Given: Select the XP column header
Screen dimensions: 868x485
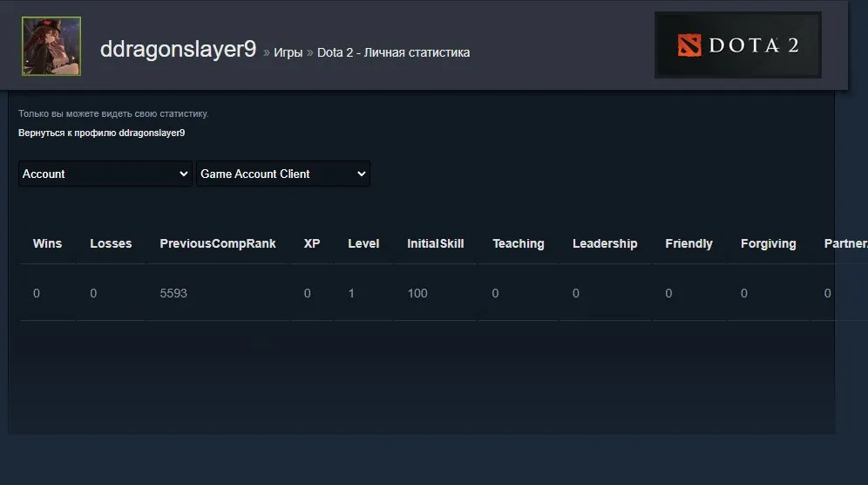Looking at the screenshot, I should 312,244.
